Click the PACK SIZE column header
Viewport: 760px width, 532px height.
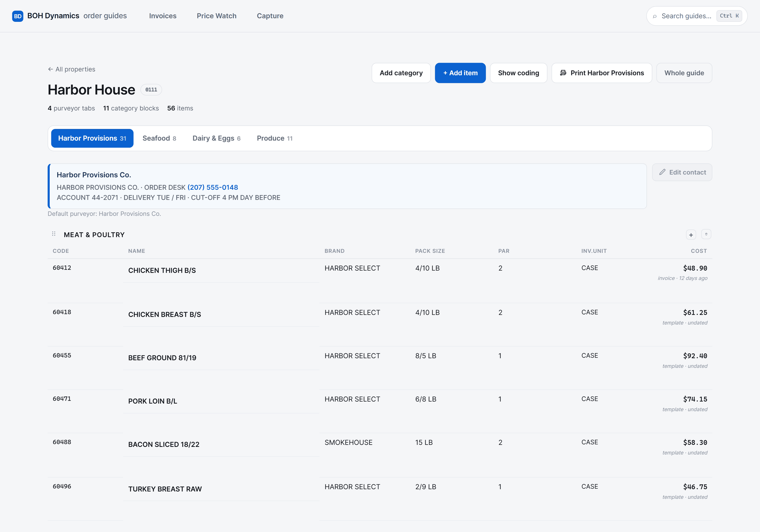(x=430, y=251)
